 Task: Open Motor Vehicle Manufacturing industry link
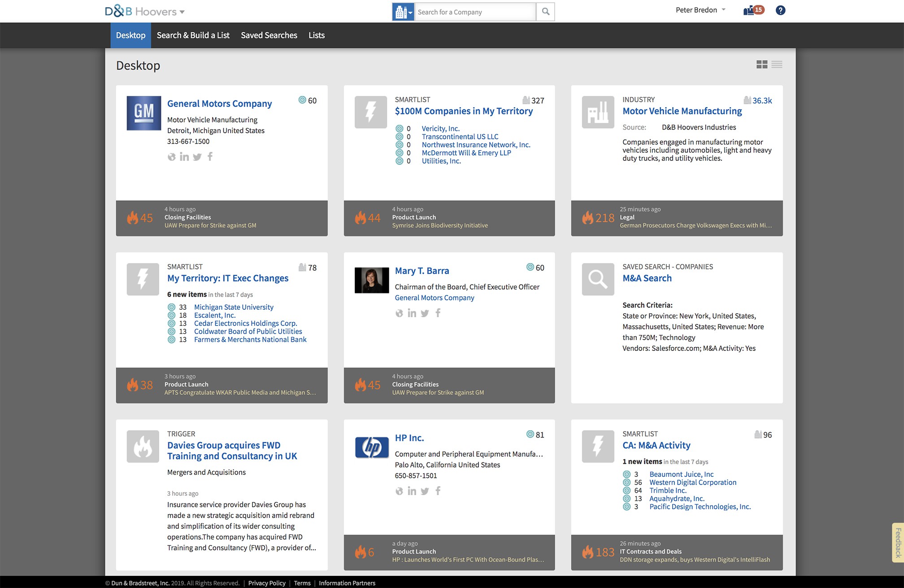pyautogui.click(x=682, y=111)
